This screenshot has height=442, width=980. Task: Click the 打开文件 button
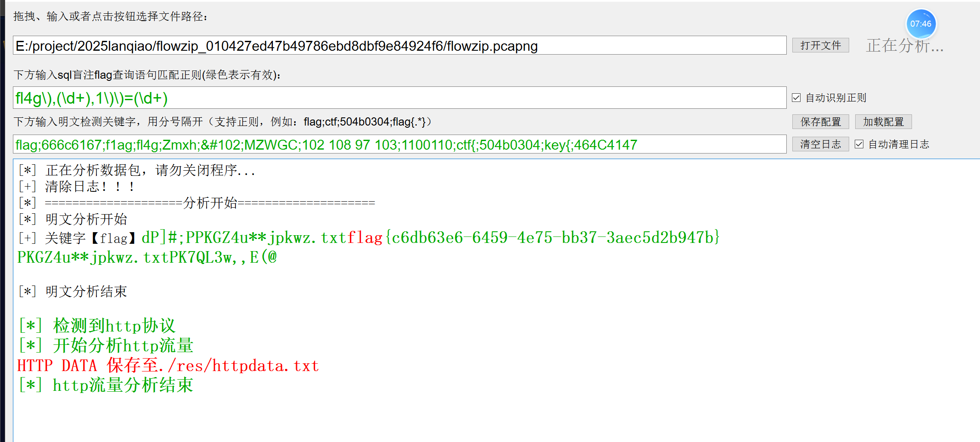(820, 46)
